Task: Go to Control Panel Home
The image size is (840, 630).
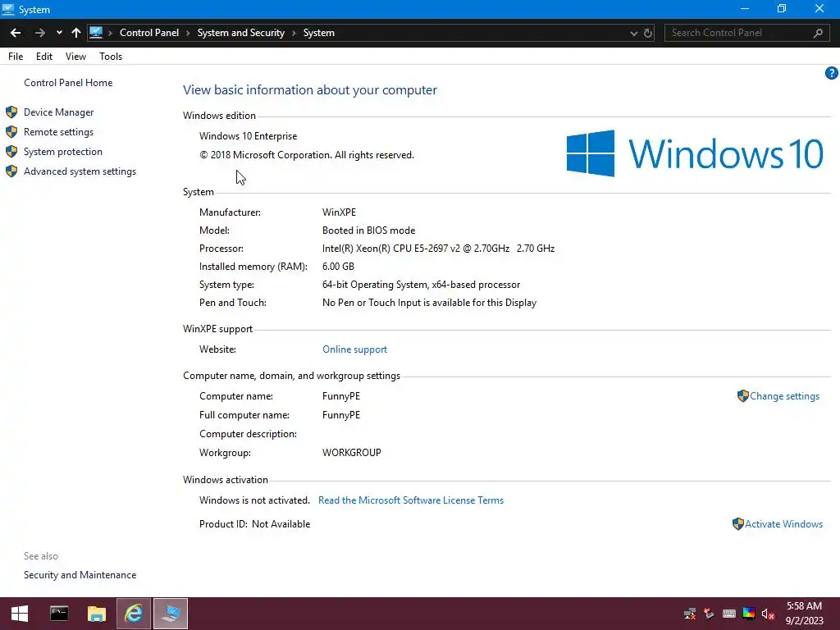Action: [68, 83]
